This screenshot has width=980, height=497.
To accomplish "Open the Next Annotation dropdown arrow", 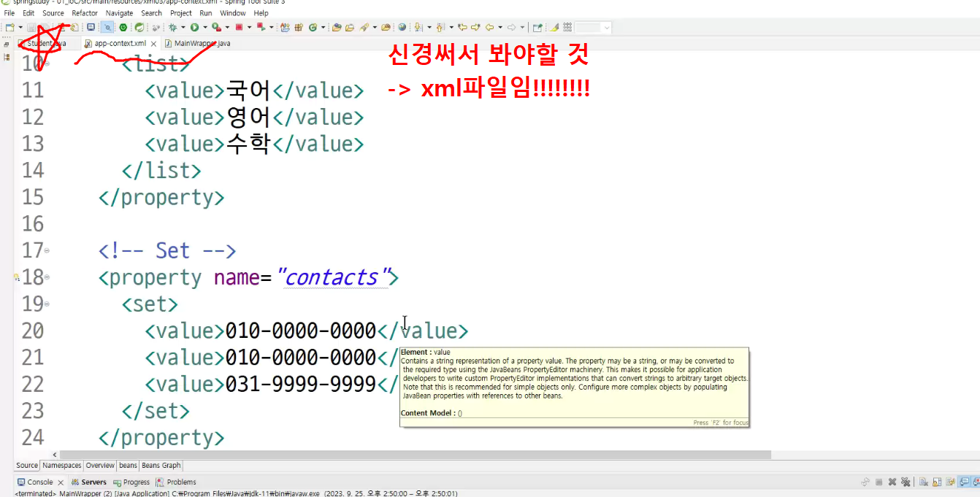I will (429, 28).
